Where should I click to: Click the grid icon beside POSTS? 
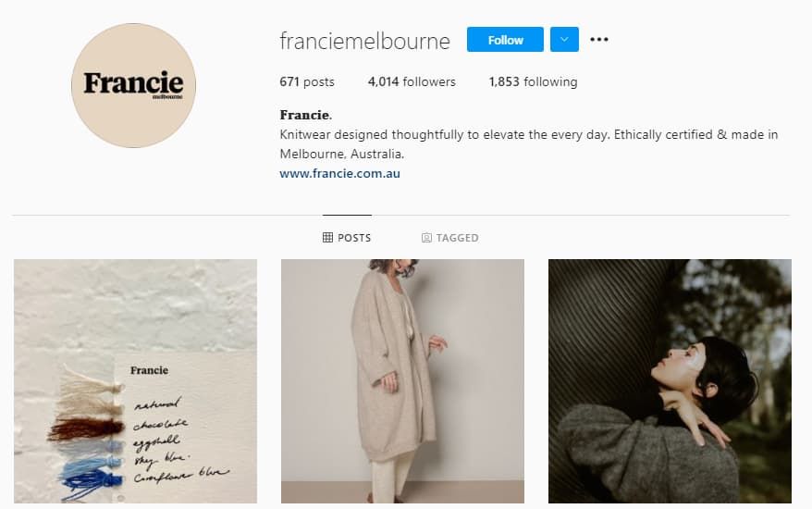(x=327, y=238)
